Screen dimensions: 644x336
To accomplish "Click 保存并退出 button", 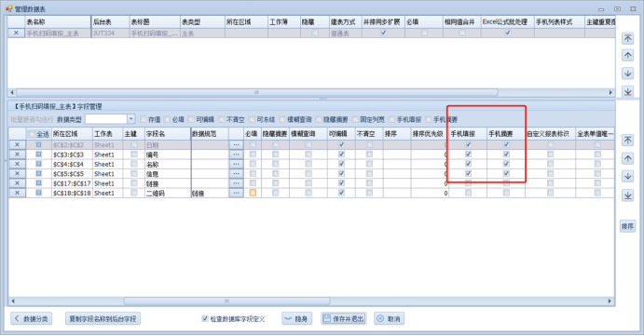I will 343,318.
